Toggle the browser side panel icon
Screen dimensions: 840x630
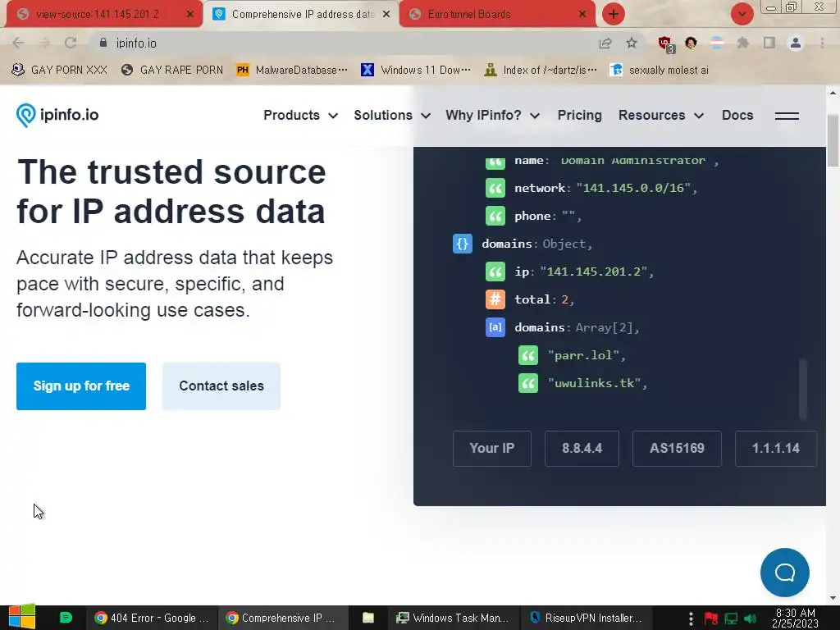pyautogui.click(x=769, y=43)
